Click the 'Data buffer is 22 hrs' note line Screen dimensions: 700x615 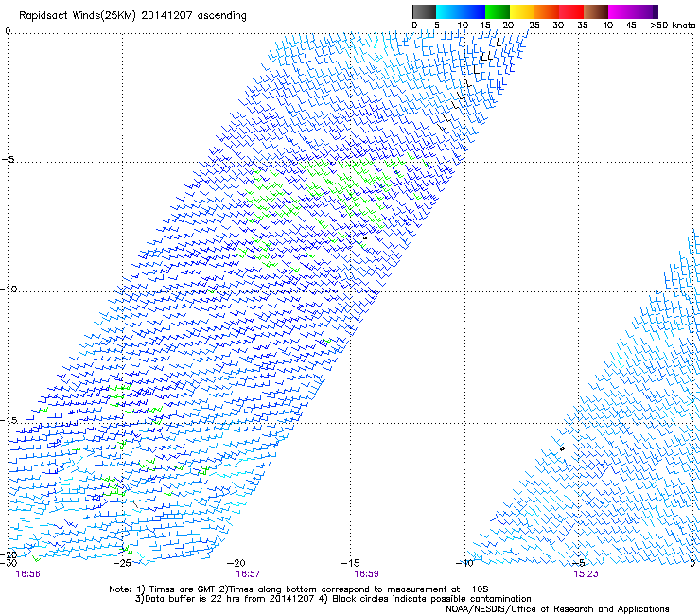coord(333,599)
